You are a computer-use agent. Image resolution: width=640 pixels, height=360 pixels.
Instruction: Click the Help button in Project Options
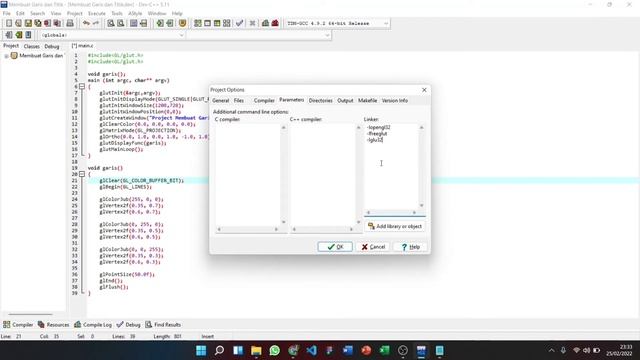(410, 247)
